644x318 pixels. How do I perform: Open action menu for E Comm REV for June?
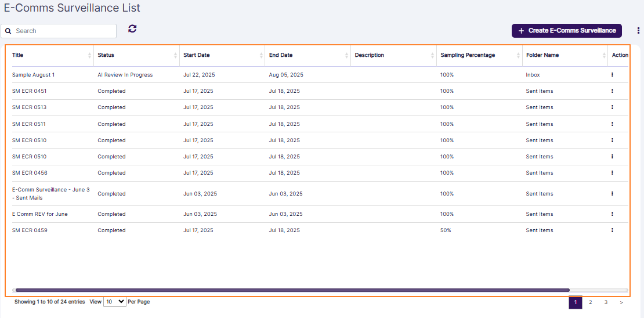pos(612,214)
